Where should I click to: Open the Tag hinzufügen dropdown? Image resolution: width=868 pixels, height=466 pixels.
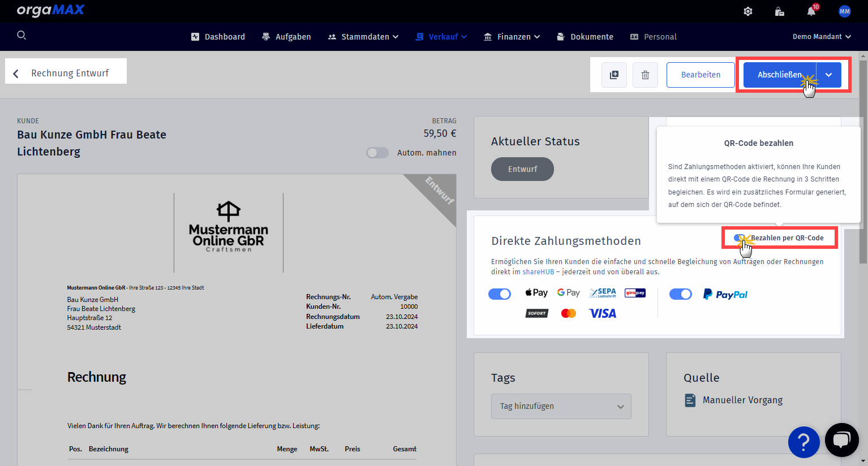(x=561, y=407)
